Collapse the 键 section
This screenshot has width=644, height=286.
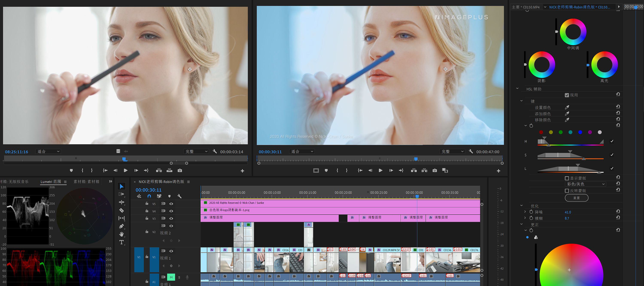(x=521, y=101)
